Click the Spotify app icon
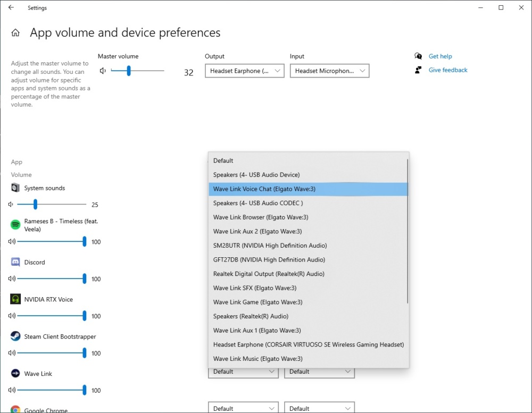Viewport: 532px width, 413px height. click(x=15, y=224)
